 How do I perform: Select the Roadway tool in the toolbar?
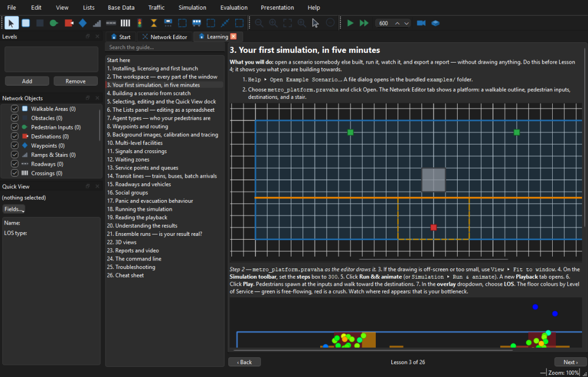pyautogui.click(x=111, y=23)
